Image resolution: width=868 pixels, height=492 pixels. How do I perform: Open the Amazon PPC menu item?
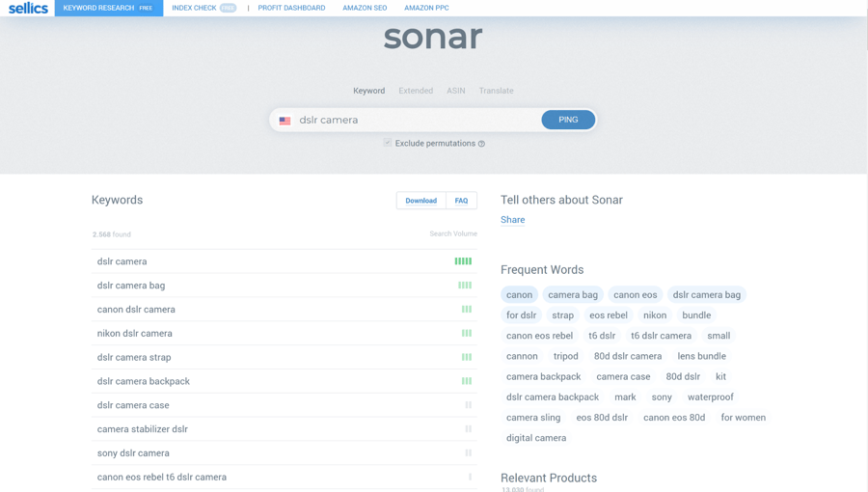tap(426, 8)
